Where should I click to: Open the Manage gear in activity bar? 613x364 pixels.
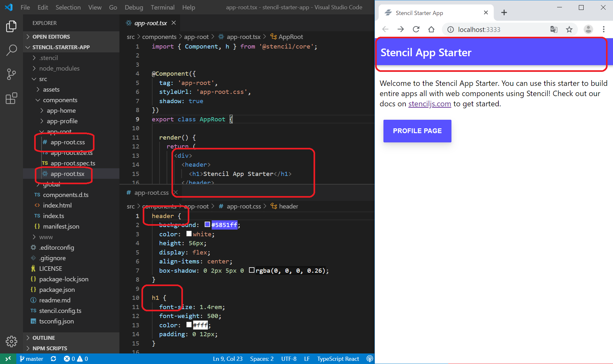click(x=11, y=341)
